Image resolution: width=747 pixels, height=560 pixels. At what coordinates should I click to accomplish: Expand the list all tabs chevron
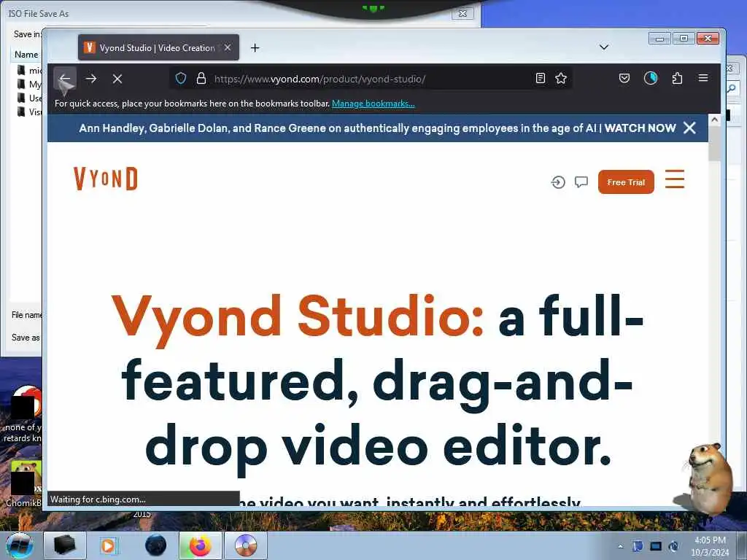tap(603, 47)
